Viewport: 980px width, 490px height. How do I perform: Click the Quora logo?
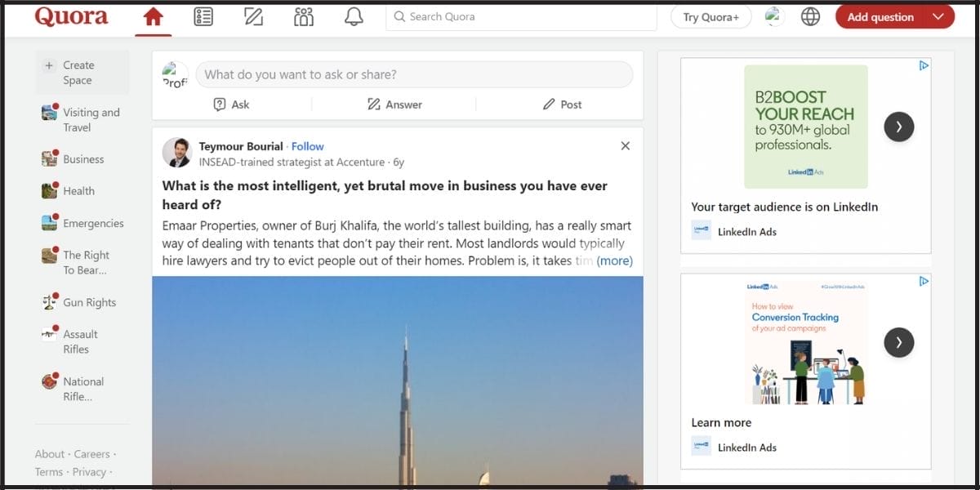71,17
